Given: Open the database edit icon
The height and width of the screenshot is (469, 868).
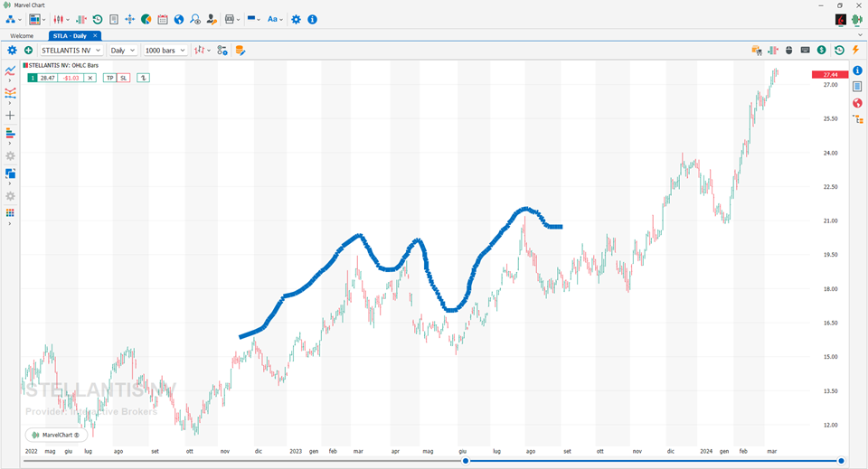Looking at the screenshot, I should pos(240,51).
